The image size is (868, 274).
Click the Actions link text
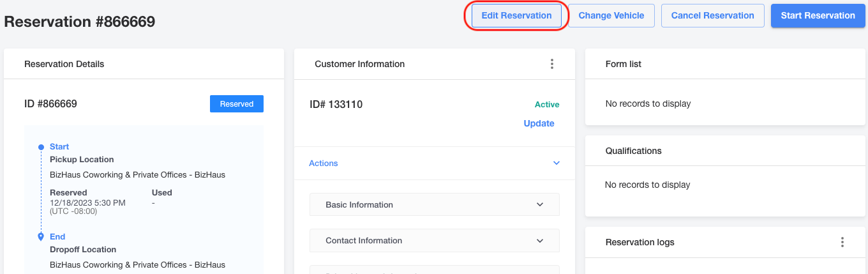coord(324,164)
